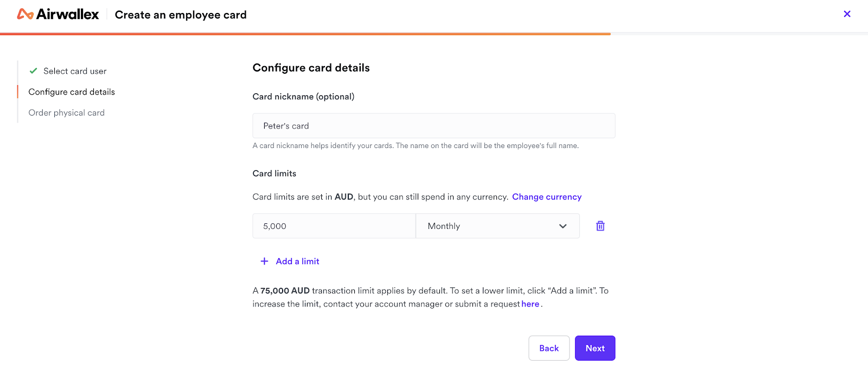Click the orange progress bar at top
Viewport: 868px width, 378px height.
point(305,34)
